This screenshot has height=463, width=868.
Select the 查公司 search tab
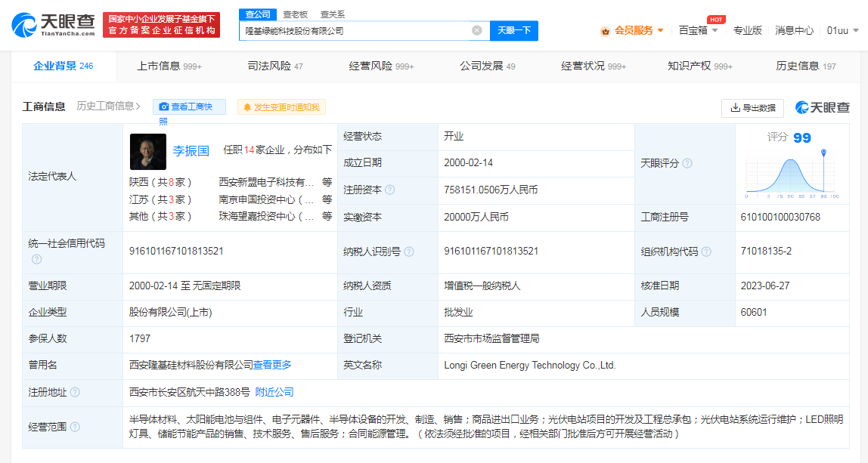click(x=258, y=14)
